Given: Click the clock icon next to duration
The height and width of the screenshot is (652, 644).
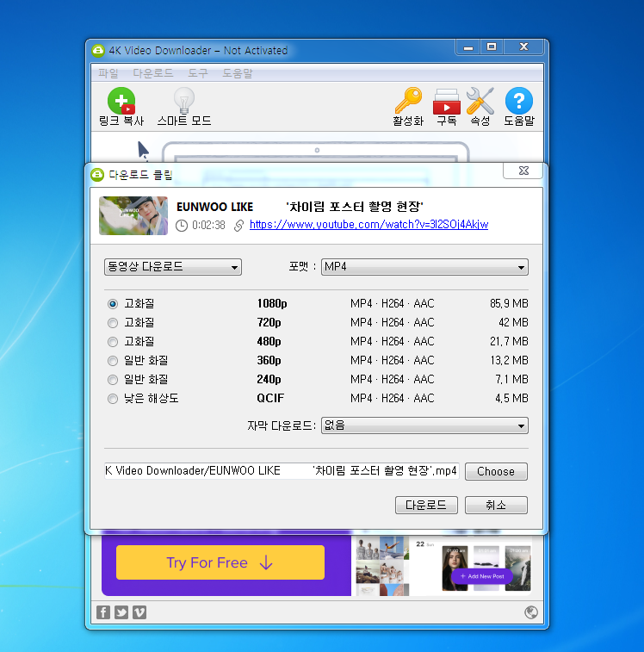Looking at the screenshot, I should coord(182,226).
